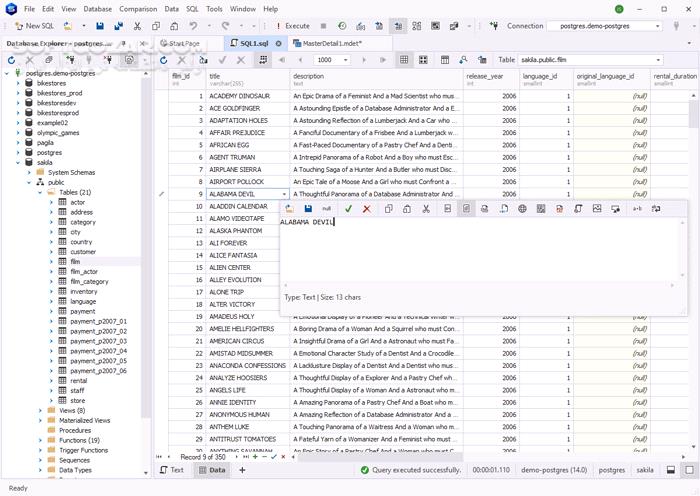Screen dimensions: 700x496
Task: Select the customer table in the tree
Action: [x=83, y=252]
